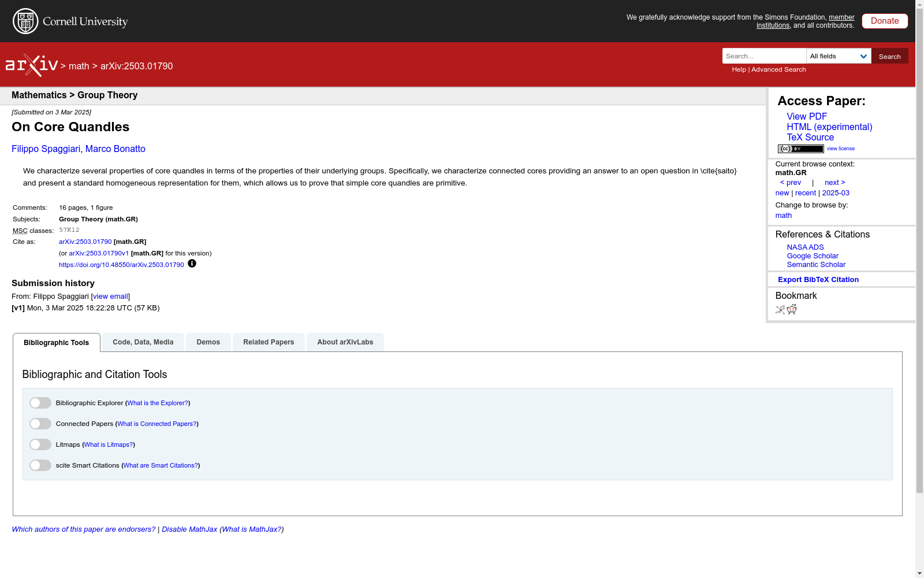Open the All fields search dropdown
Screen dimensions: 924x578
(839, 56)
